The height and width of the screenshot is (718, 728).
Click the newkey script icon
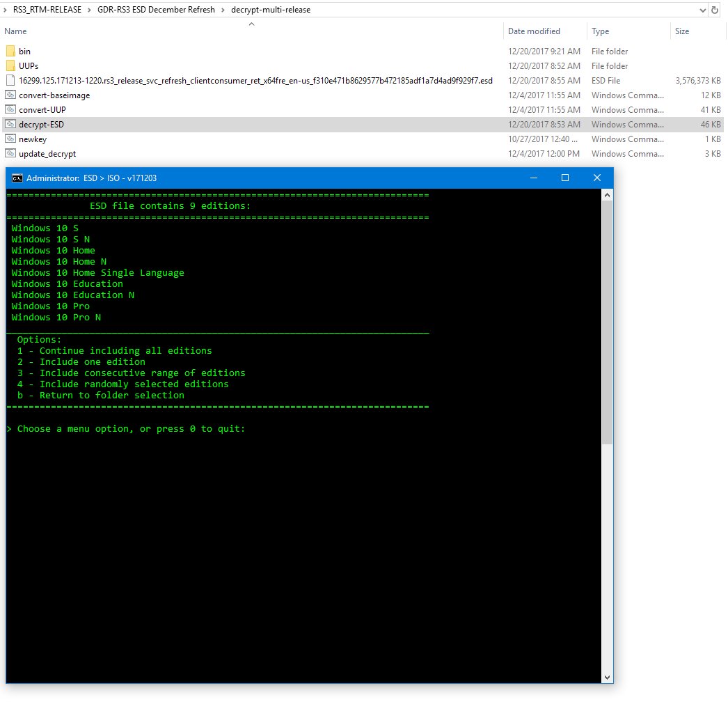tap(10, 139)
